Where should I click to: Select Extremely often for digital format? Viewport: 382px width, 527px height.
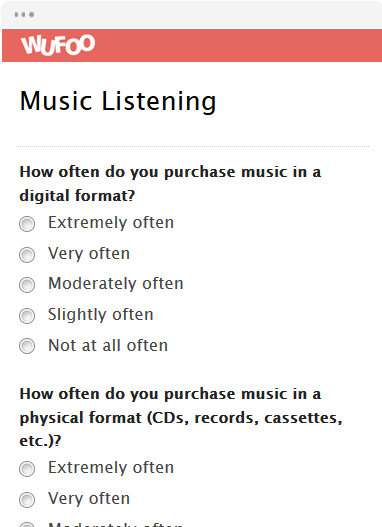coord(27,224)
